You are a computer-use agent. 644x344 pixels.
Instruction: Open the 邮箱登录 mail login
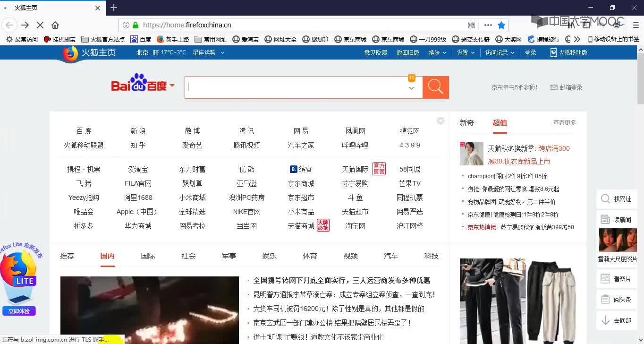tap(567, 87)
